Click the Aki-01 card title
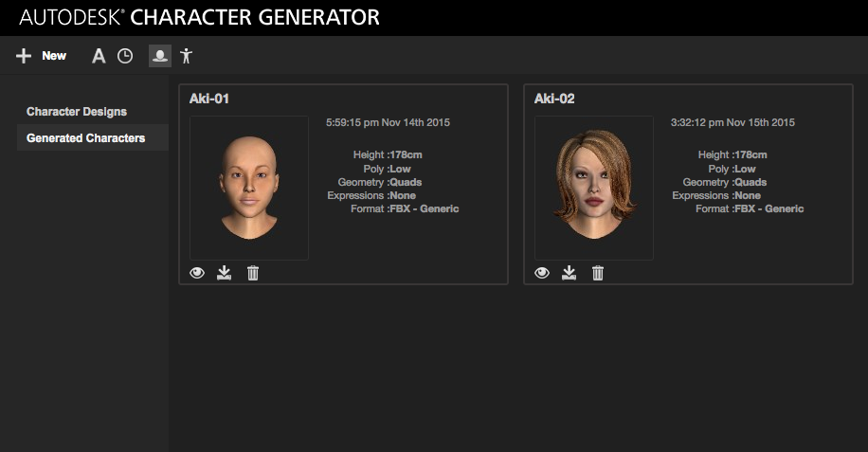 coord(209,99)
